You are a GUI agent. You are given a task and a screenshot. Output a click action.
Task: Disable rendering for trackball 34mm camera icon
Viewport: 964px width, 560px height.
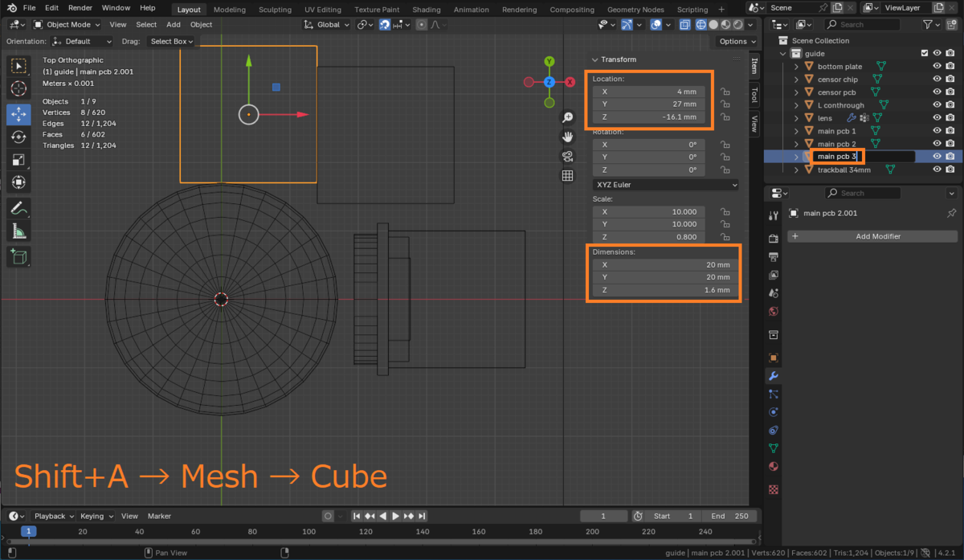(x=950, y=170)
